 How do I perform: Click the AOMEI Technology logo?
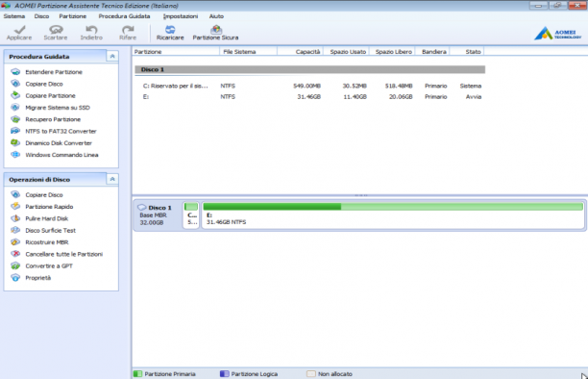[x=557, y=33]
